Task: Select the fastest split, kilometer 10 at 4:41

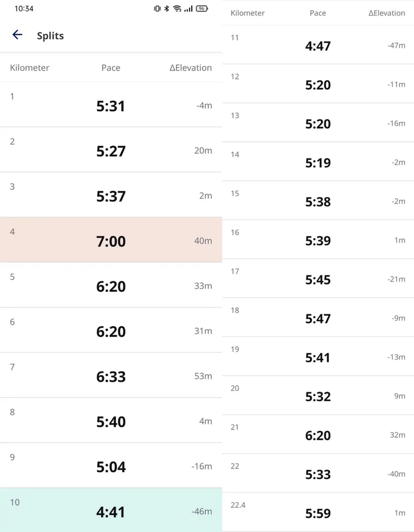Action: click(x=111, y=510)
